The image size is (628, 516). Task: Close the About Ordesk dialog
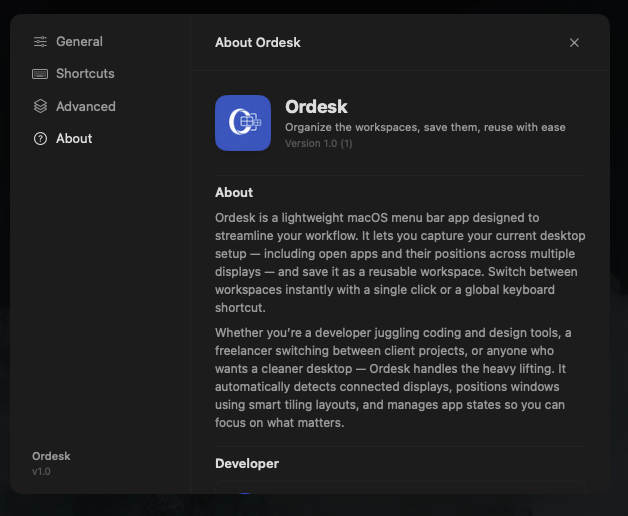click(x=574, y=42)
